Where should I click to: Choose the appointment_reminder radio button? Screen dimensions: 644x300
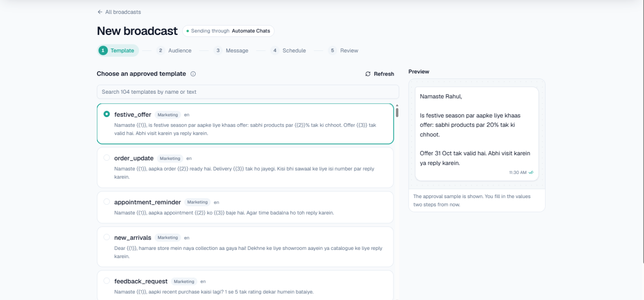[107, 201]
